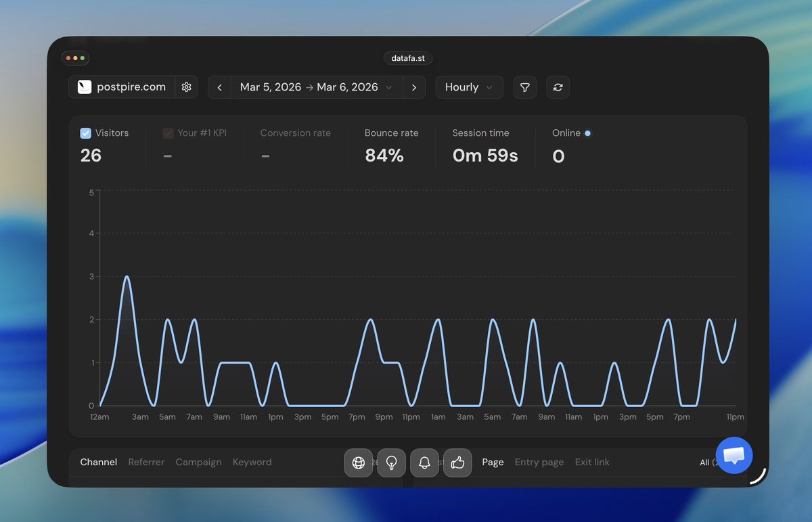
Task: Switch to the Campaign tab
Action: [x=198, y=462]
